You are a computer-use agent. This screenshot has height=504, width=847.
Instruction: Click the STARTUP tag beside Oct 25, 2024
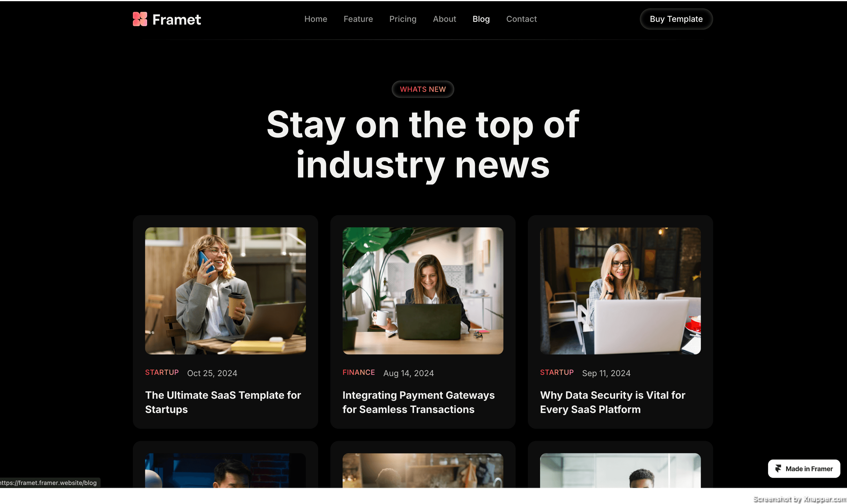pos(162,373)
